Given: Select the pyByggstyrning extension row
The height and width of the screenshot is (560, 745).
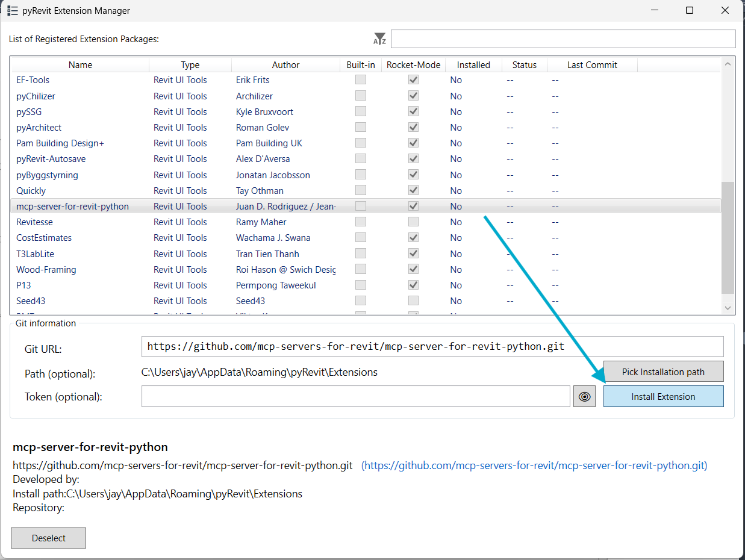Looking at the screenshot, I should (x=366, y=175).
